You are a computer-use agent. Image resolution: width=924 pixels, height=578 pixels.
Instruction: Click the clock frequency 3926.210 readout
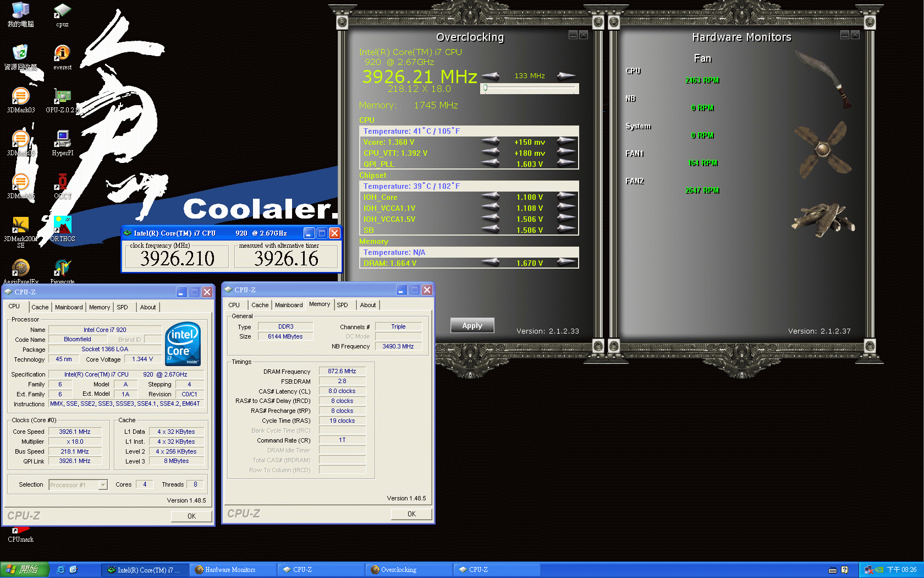tap(177, 258)
